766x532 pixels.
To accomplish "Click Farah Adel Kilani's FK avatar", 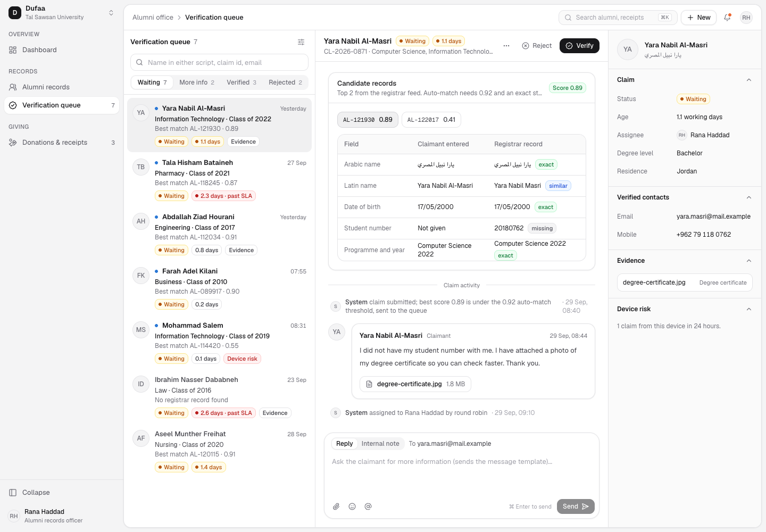I will [x=141, y=276].
